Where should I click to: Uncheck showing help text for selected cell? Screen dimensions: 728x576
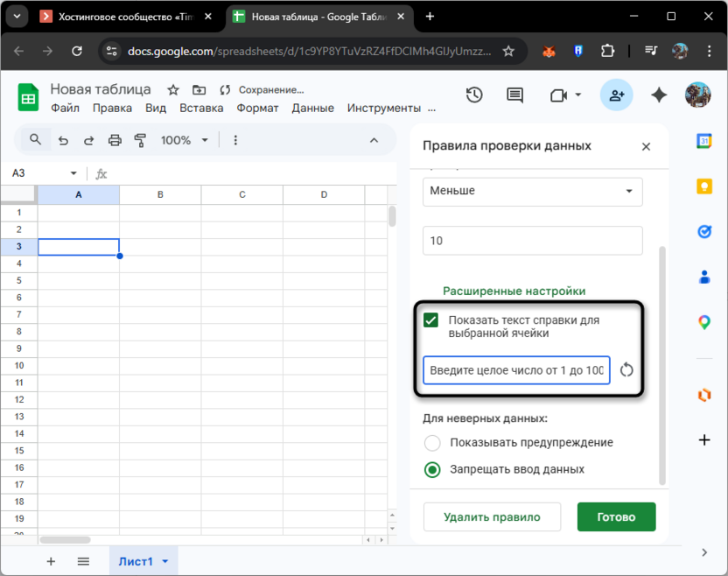pyautogui.click(x=430, y=320)
